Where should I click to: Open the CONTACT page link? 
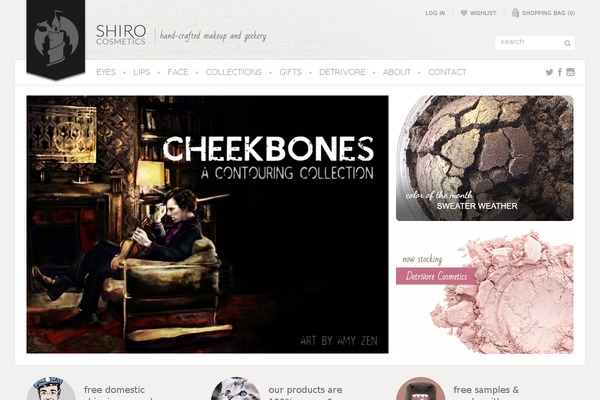pyautogui.click(x=447, y=72)
